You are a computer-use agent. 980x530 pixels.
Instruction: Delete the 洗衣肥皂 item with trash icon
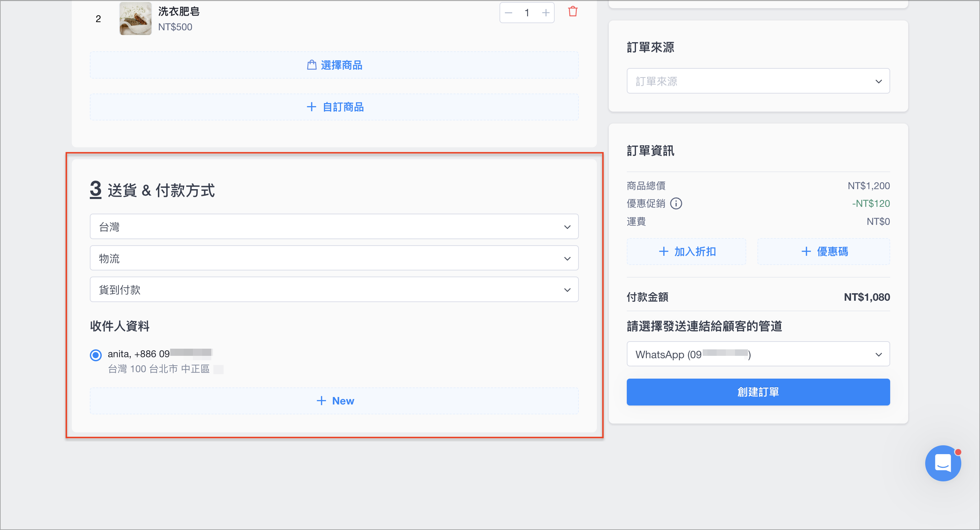[573, 12]
